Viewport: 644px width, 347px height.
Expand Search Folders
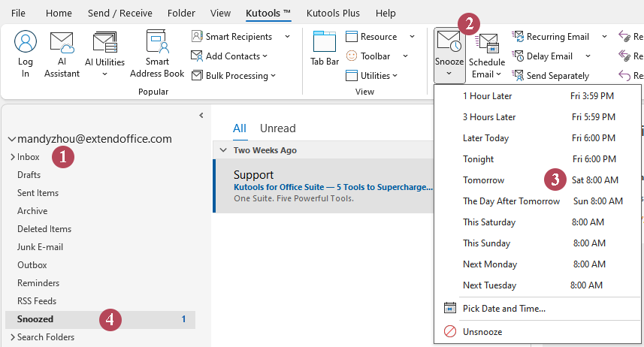[12, 337]
